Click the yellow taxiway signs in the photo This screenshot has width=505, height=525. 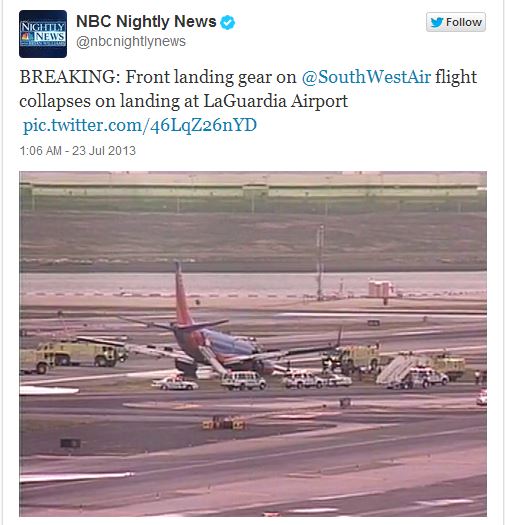coord(224,424)
